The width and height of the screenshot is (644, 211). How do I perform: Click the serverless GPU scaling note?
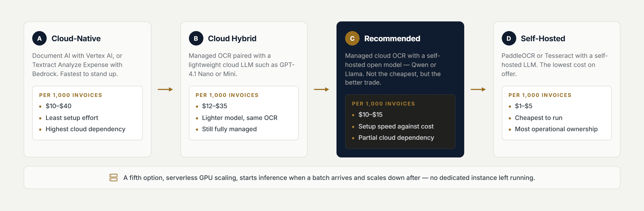pyautogui.click(x=329, y=178)
